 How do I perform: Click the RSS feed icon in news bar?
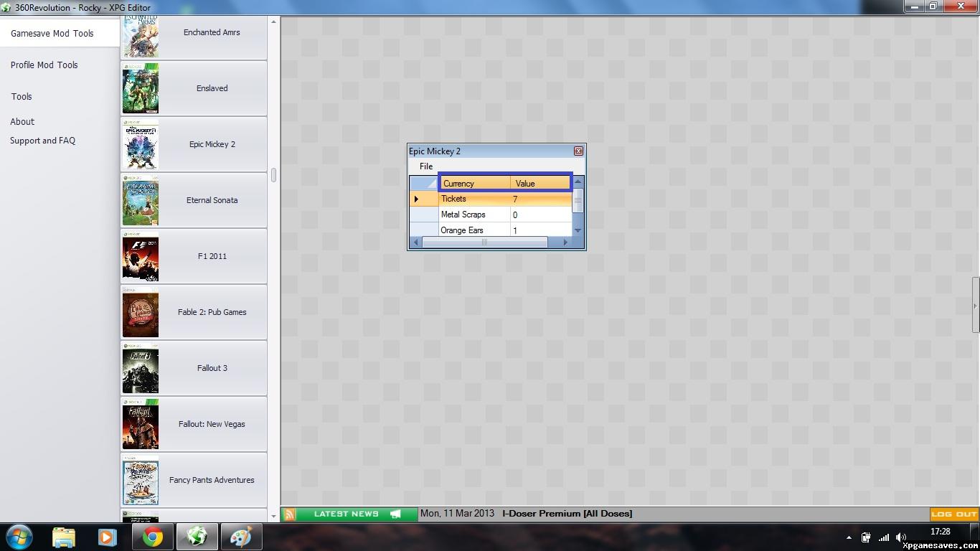coord(290,514)
